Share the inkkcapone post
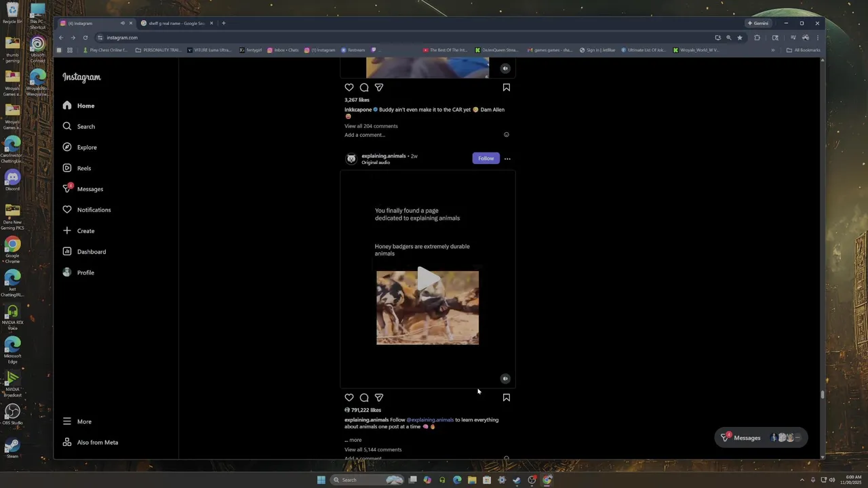Screen dimensions: 868x488 click(x=379, y=87)
